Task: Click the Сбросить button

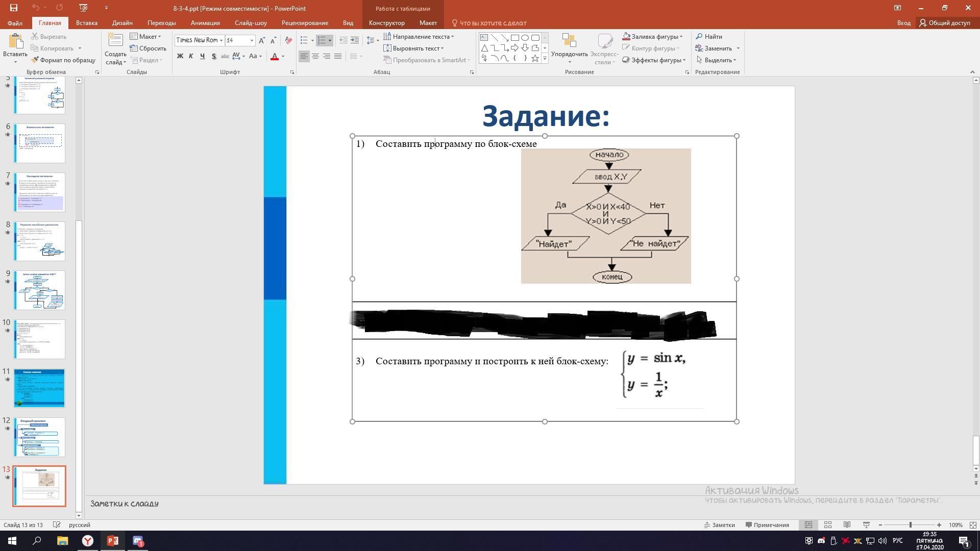Action: 149,48
